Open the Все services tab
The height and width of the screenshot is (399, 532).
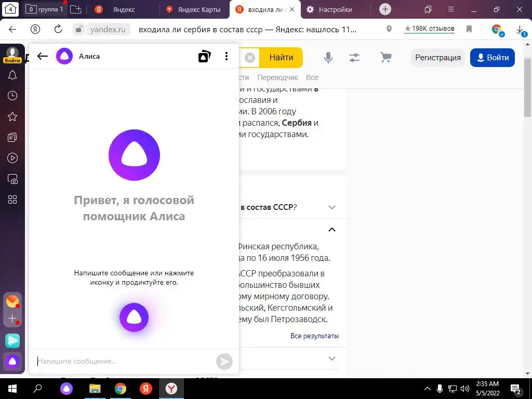click(312, 77)
